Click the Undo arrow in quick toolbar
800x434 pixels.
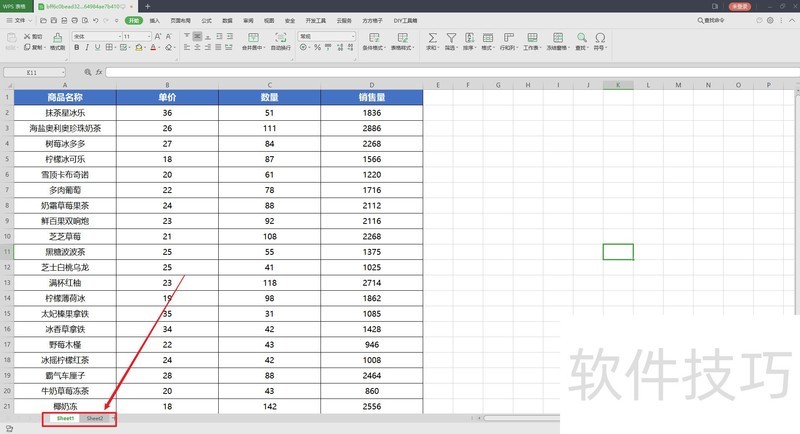pos(95,20)
